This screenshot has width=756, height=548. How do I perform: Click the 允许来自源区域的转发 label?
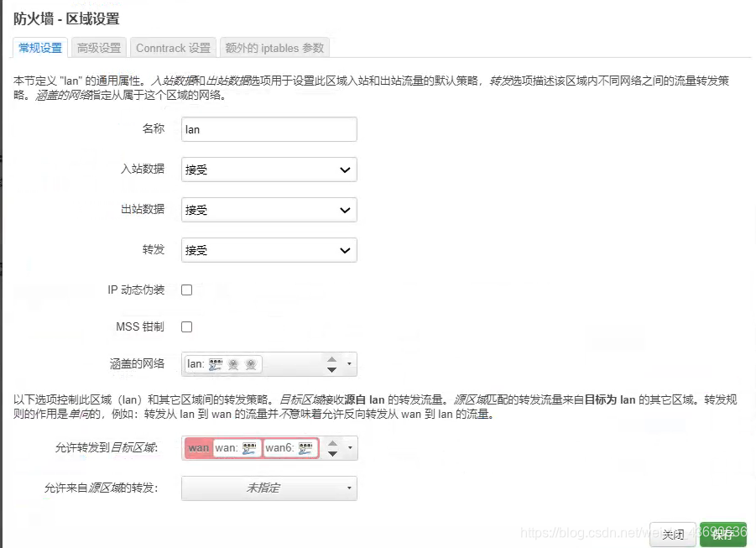click(101, 488)
